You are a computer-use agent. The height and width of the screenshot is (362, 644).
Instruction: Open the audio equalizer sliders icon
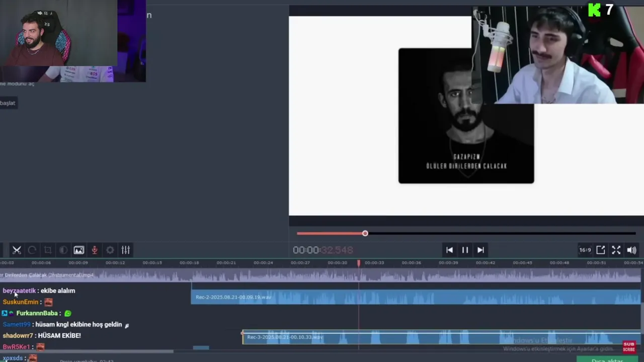pyautogui.click(x=126, y=250)
